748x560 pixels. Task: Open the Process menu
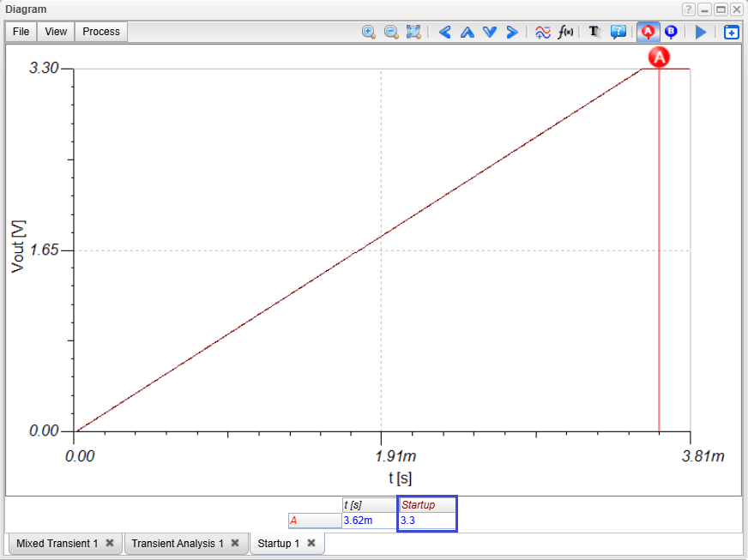(101, 32)
